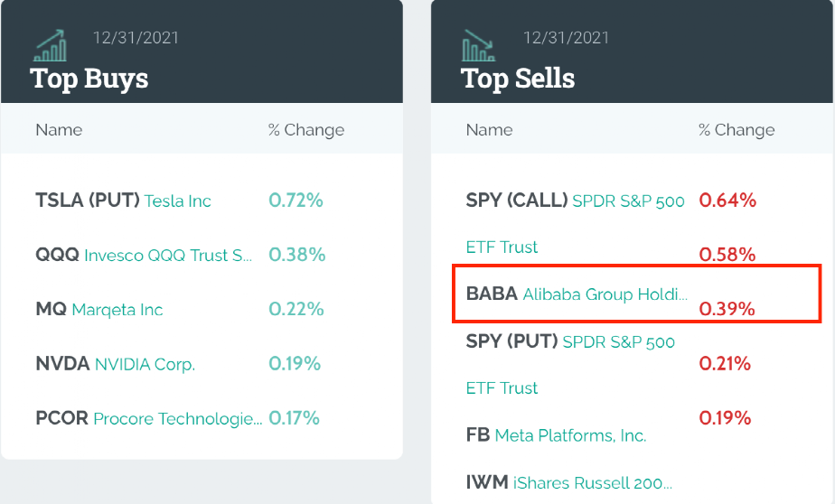Sort Top Buys by Name column header

click(59, 130)
